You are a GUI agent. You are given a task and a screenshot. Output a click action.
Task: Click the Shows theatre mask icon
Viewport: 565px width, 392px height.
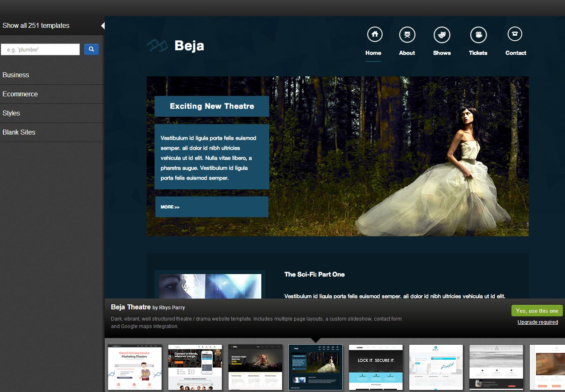click(442, 35)
